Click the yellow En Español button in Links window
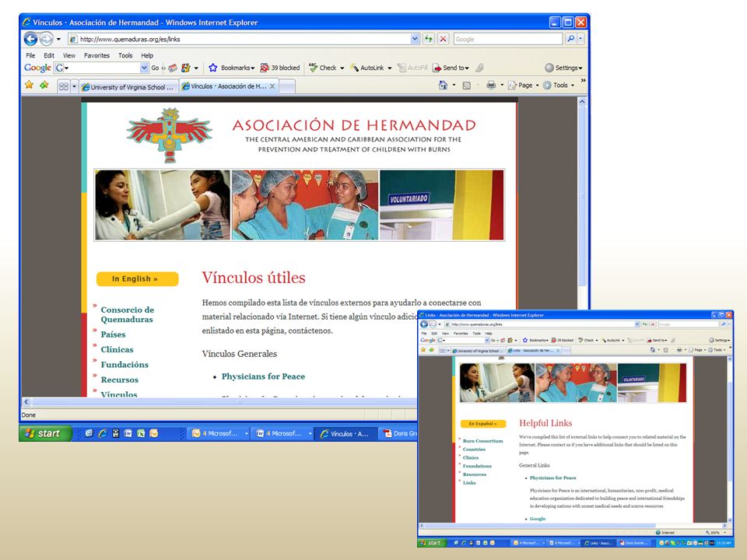The height and width of the screenshot is (560, 747). click(482, 423)
